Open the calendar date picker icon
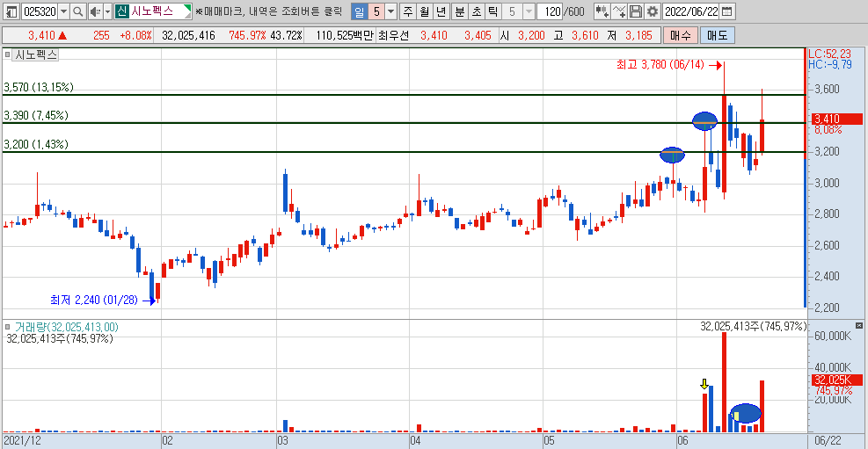The image size is (868, 449). pyautogui.click(x=726, y=11)
